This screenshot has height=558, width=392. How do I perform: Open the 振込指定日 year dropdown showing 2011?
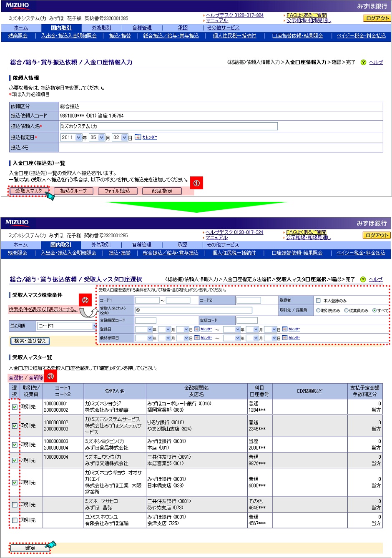tap(71, 137)
